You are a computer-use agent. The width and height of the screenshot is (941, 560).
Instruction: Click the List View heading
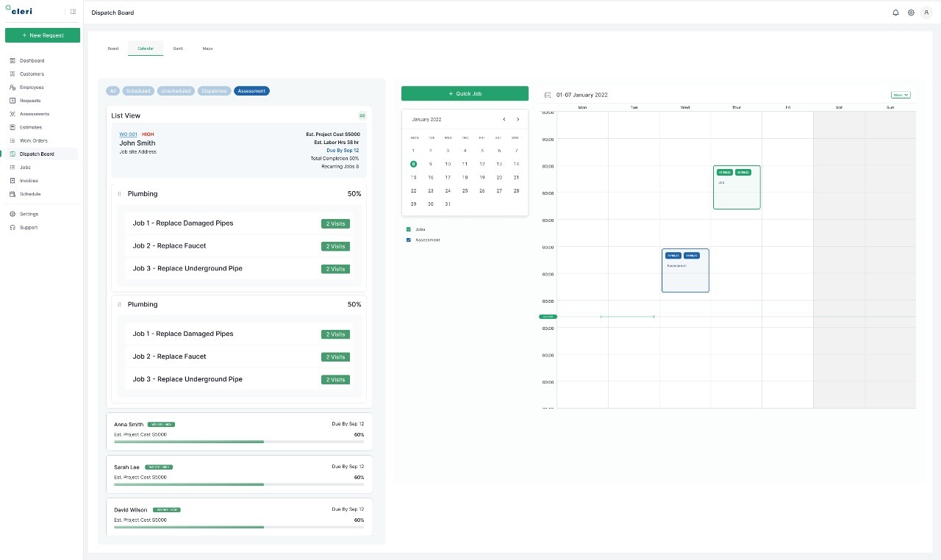click(x=126, y=115)
